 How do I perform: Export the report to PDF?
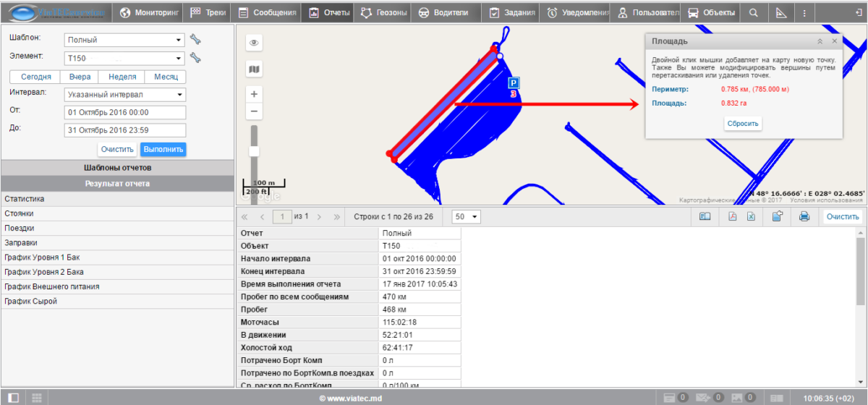pos(732,216)
